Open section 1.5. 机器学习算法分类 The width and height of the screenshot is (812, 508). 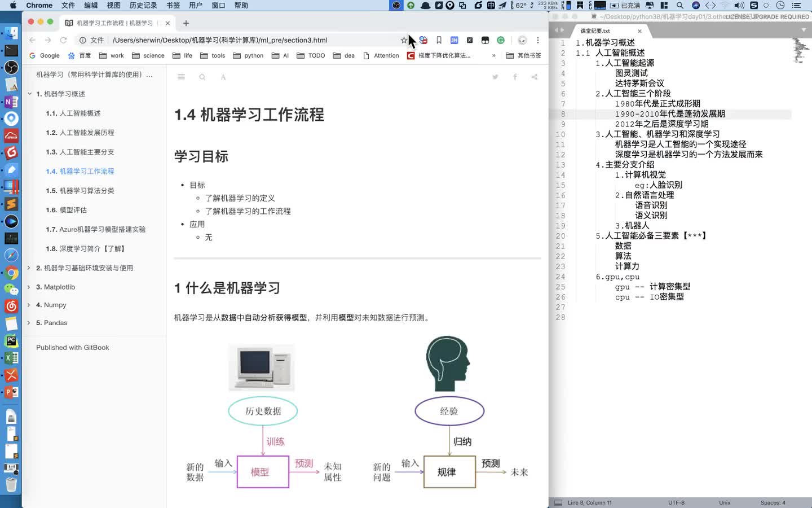pyautogui.click(x=80, y=191)
